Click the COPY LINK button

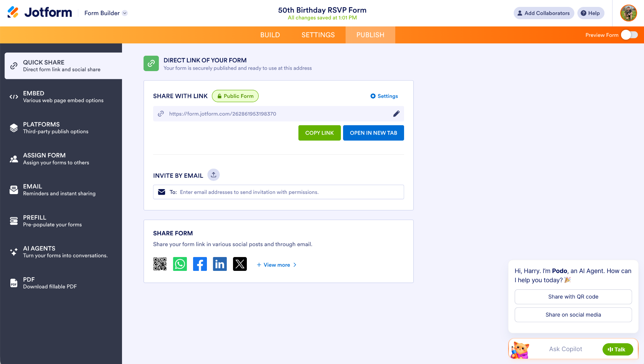point(319,133)
